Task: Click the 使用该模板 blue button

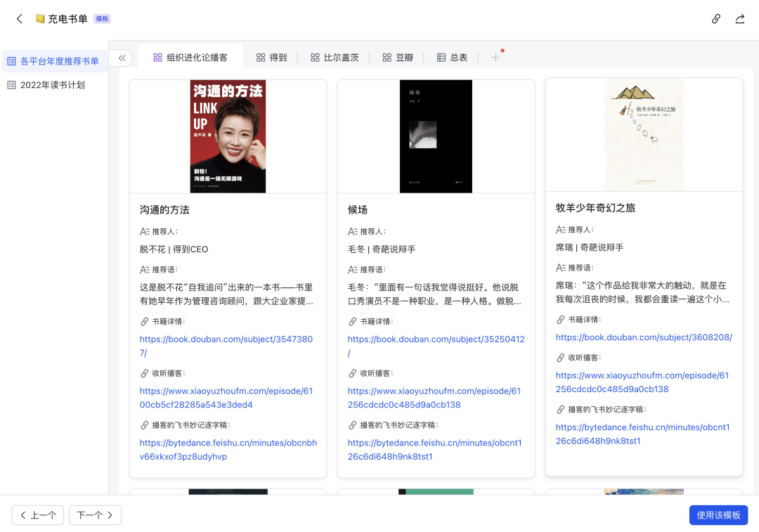Action: 718,515
